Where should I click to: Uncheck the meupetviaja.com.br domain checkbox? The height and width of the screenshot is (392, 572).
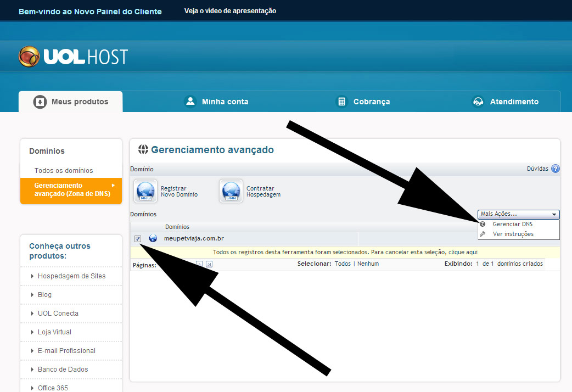pyautogui.click(x=137, y=238)
